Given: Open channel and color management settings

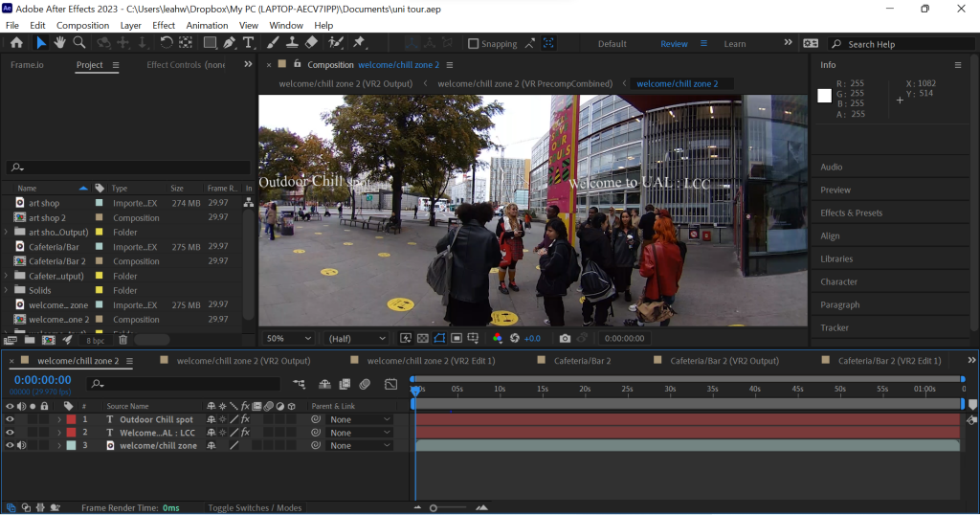Looking at the screenshot, I should [498, 338].
